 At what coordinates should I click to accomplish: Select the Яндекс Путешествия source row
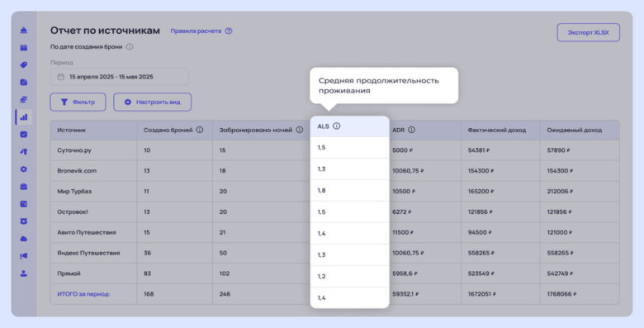click(334, 253)
